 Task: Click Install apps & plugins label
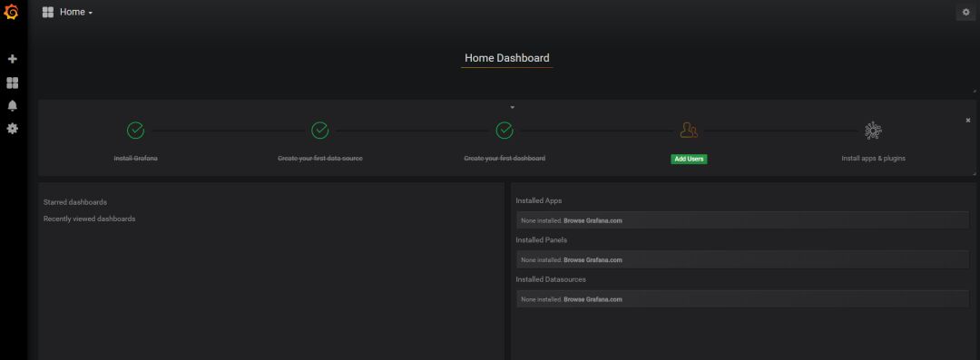(x=873, y=159)
